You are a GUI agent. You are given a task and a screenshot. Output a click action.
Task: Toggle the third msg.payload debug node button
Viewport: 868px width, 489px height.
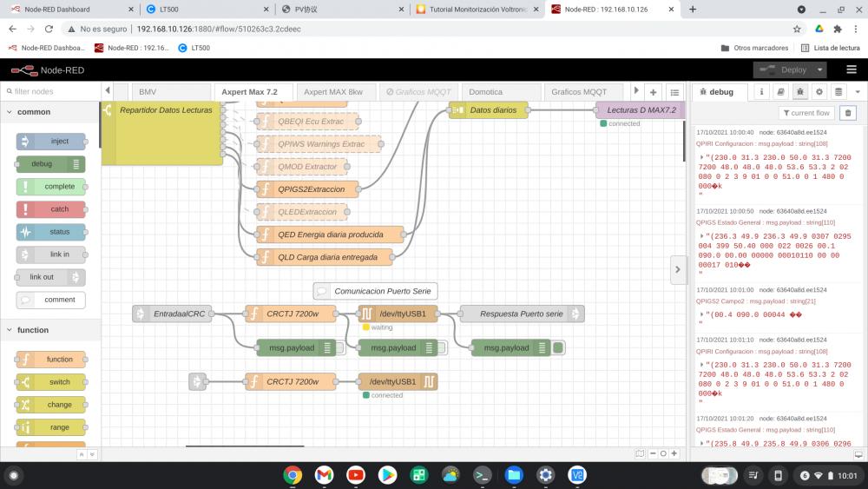click(558, 347)
